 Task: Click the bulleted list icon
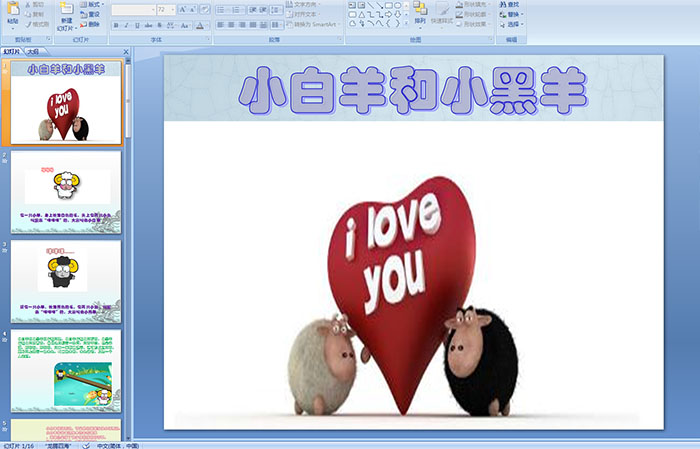[x=223, y=10]
